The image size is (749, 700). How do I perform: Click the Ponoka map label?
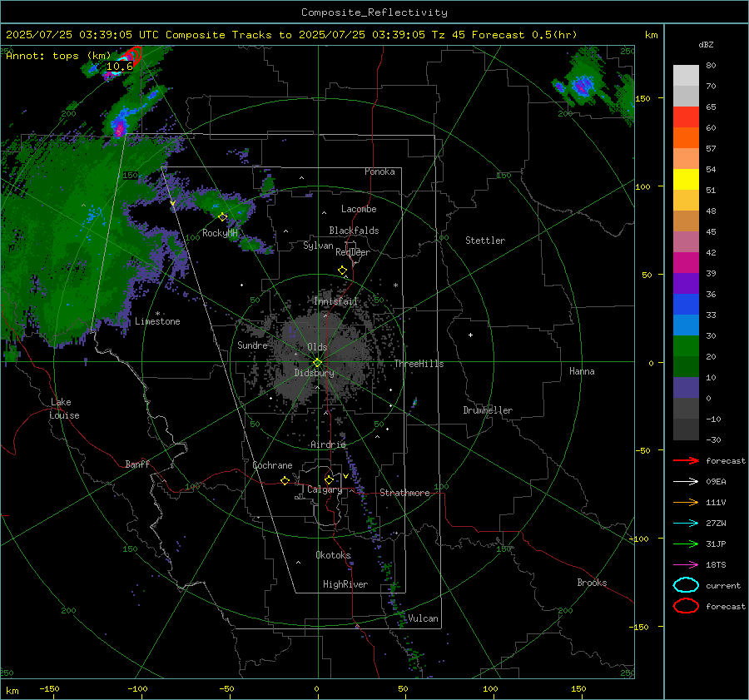pos(379,171)
